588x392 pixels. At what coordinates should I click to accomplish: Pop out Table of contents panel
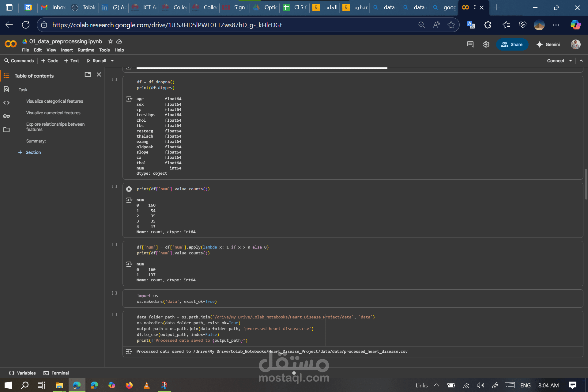click(x=88, y=74)
